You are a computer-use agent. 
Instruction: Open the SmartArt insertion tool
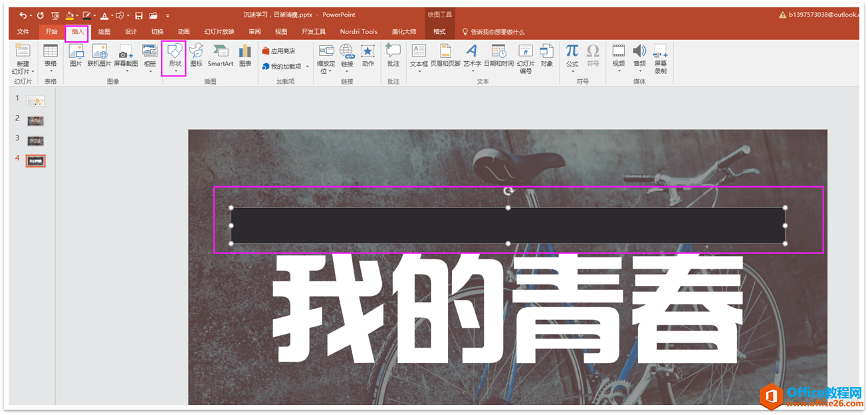point(220,57)
